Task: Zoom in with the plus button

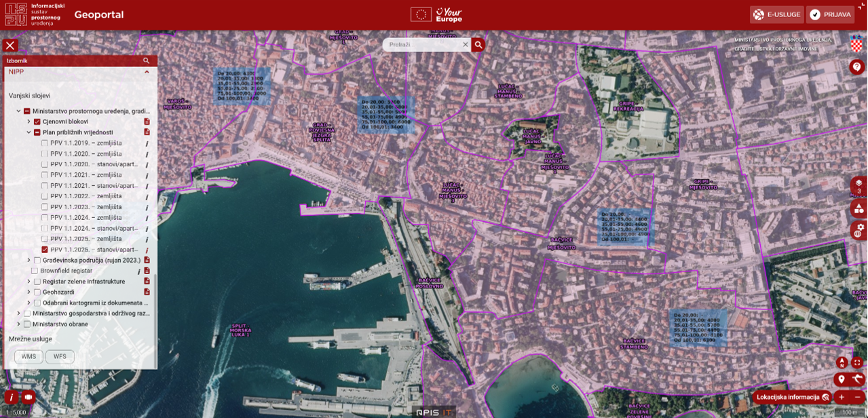Action: [x=842, y=397]
